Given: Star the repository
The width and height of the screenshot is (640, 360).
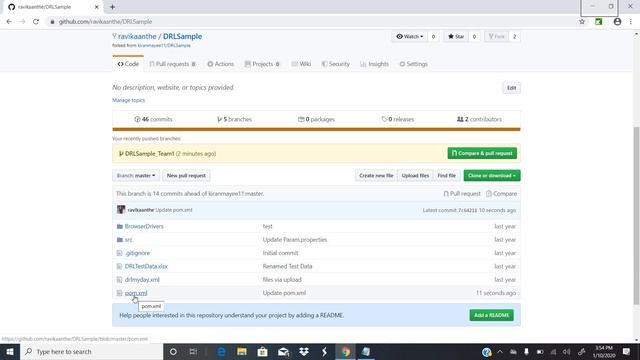Looking at the screenshot, I should [x=456, y=36].
